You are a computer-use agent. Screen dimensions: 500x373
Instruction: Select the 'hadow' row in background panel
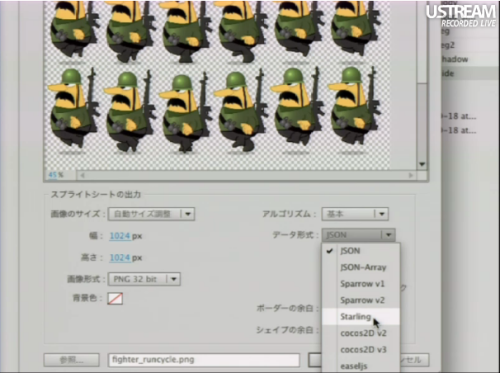coord(471,59)
